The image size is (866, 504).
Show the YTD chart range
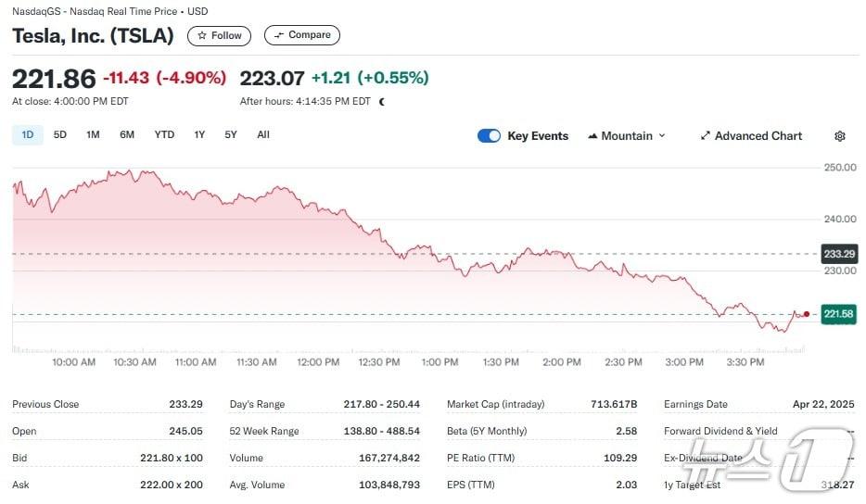tap(164, 135)
